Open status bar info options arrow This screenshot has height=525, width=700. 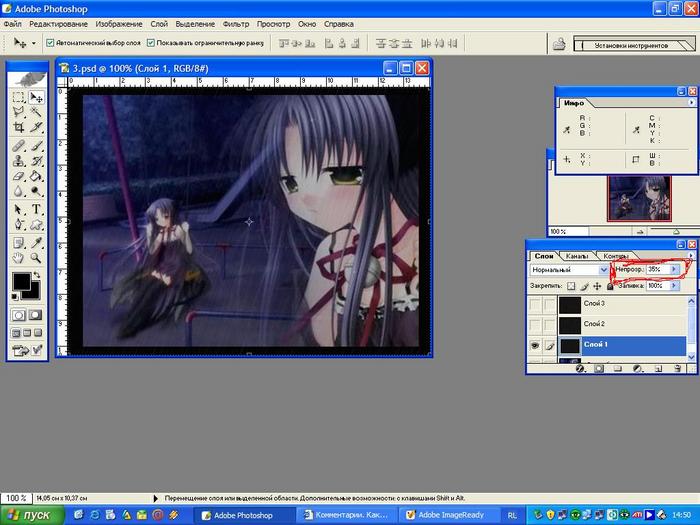(155, 498)
